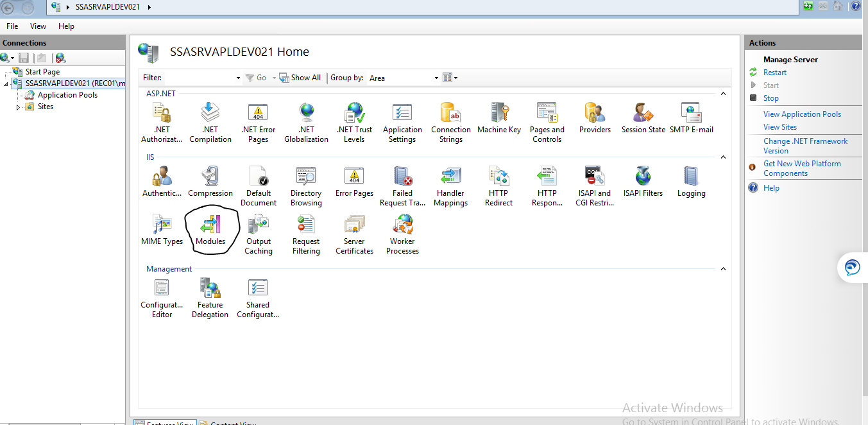Open Machine Key feature

pos(499,118)
